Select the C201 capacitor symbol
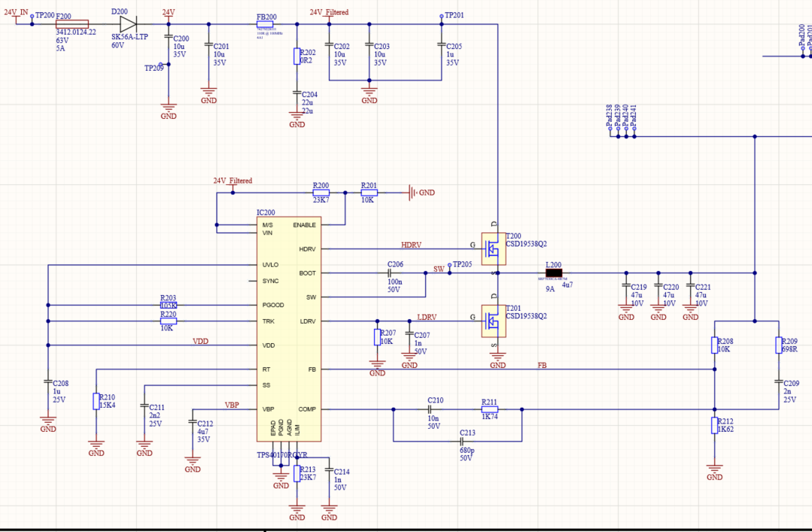 208,44
